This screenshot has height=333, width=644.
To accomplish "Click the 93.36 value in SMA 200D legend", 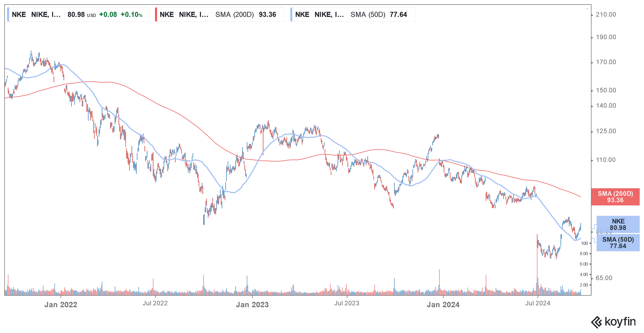I will point(268,15).
